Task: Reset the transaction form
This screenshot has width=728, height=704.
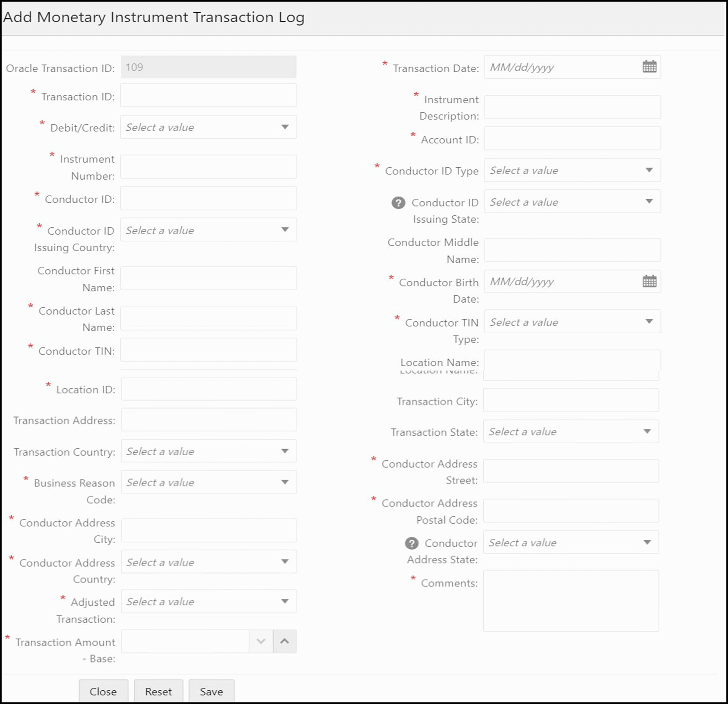Action: pos(158,691)
